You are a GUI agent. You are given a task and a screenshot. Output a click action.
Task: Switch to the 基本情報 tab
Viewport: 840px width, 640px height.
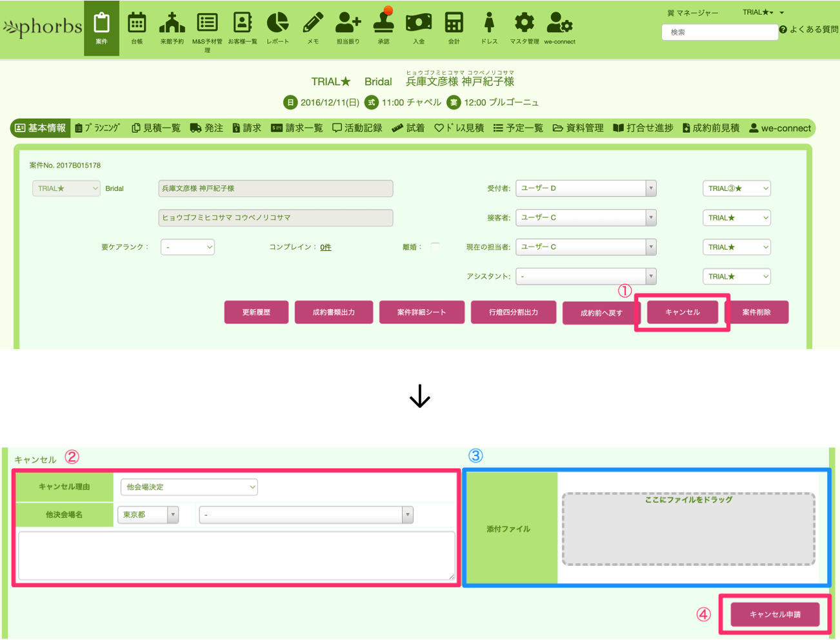point(41,128)
